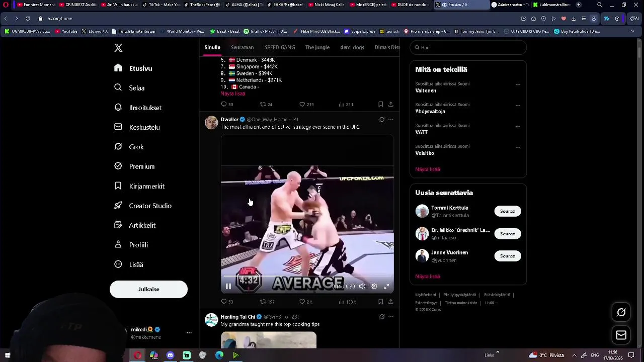Open Kirjanmerkit bookmarks

click(x=139, y=186)
